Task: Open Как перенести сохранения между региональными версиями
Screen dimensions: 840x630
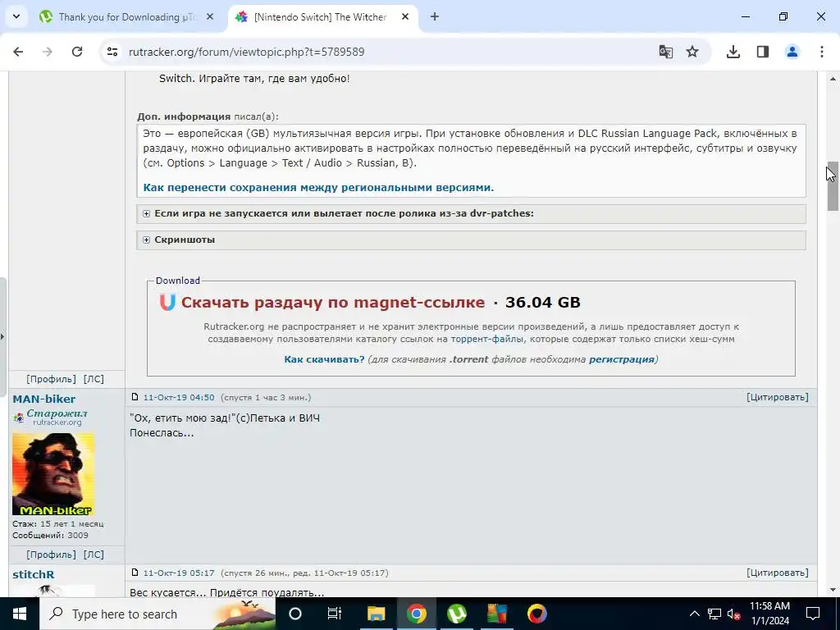Action: coord(318,188)
